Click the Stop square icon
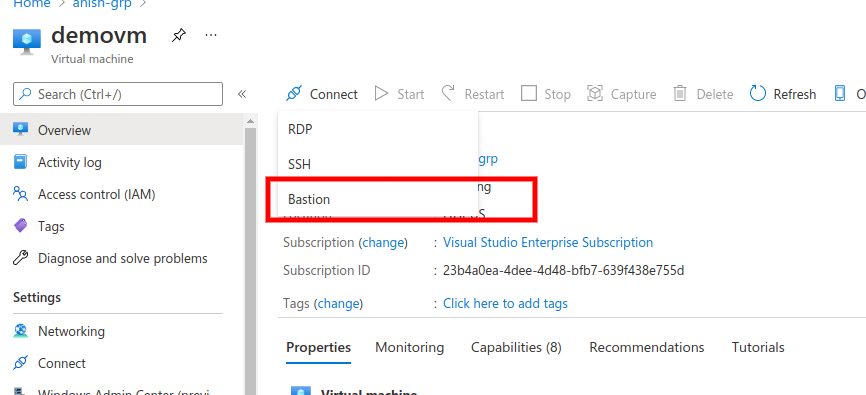 click(x=529, y=93)
